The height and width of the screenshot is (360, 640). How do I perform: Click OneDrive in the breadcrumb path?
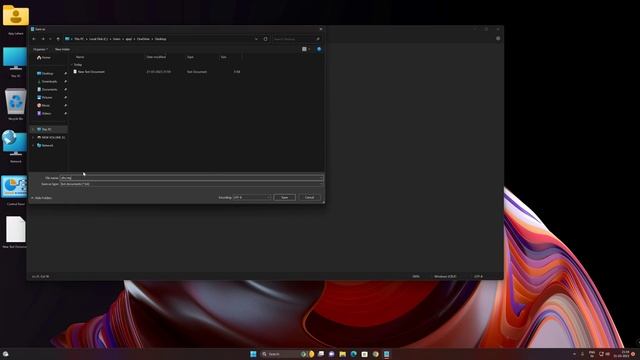(143, 39)
